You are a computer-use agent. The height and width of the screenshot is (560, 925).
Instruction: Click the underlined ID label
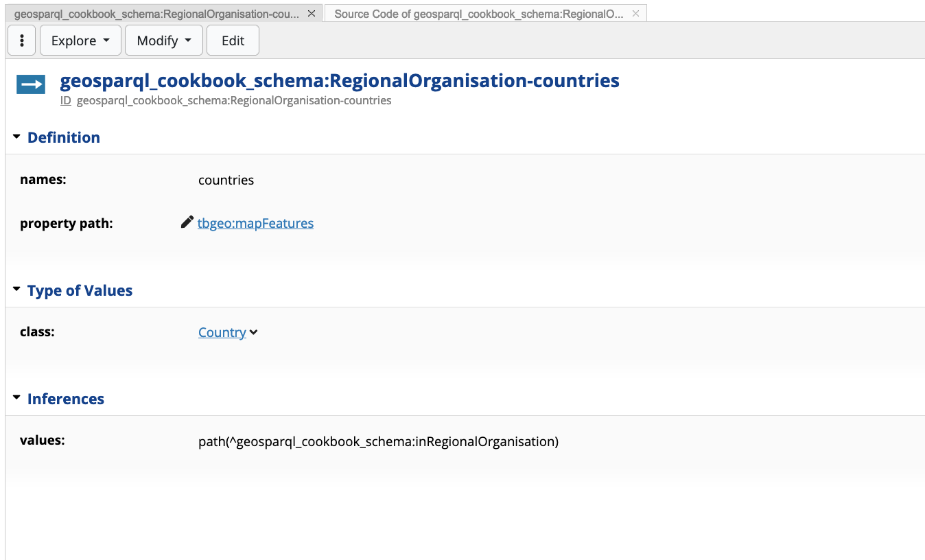(66, 101)
